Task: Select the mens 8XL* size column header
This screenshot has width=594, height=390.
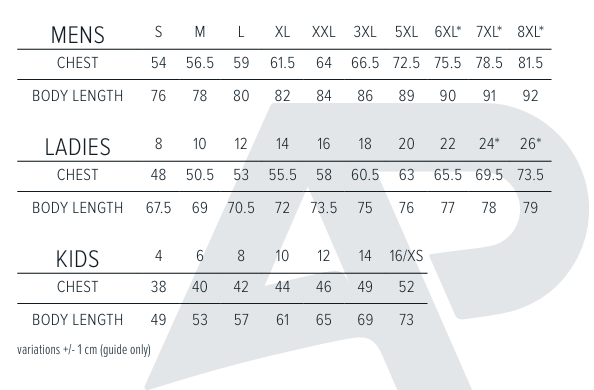Action: click(x=530, y=32)
